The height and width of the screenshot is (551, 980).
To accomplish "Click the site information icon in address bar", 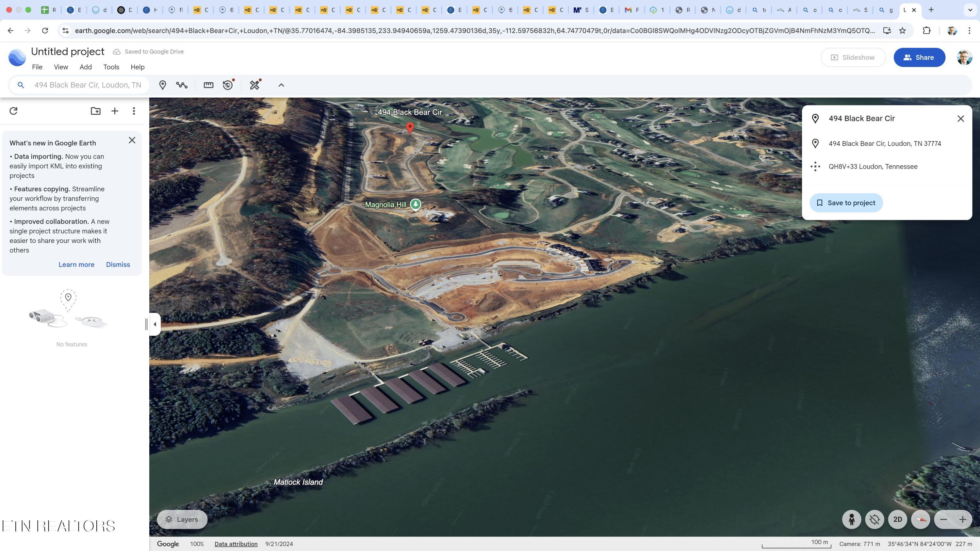I will pos(65,30).
